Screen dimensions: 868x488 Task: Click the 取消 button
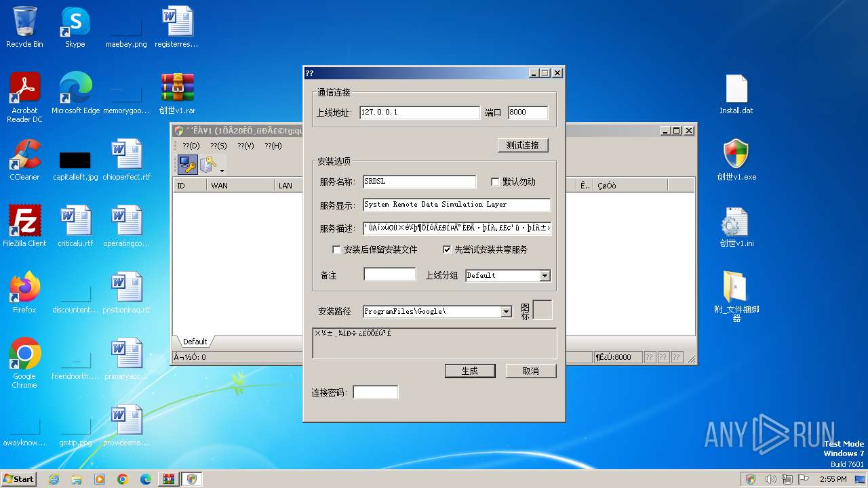(531, 371)
